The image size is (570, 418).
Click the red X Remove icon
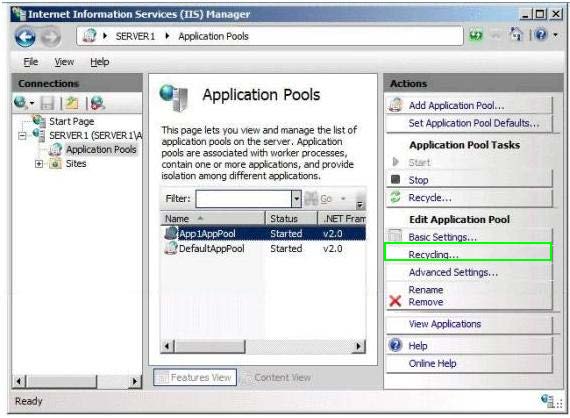point(395,301)
